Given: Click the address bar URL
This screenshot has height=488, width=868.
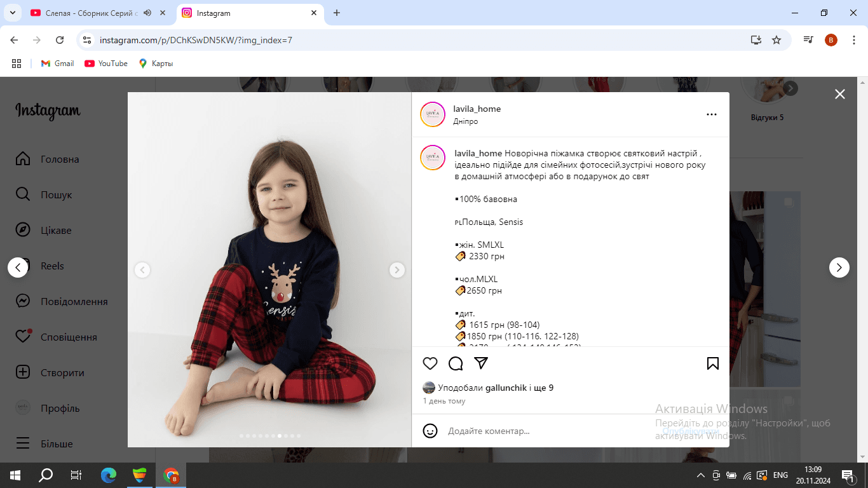Looking at the screenshot, I should (196, 40).
